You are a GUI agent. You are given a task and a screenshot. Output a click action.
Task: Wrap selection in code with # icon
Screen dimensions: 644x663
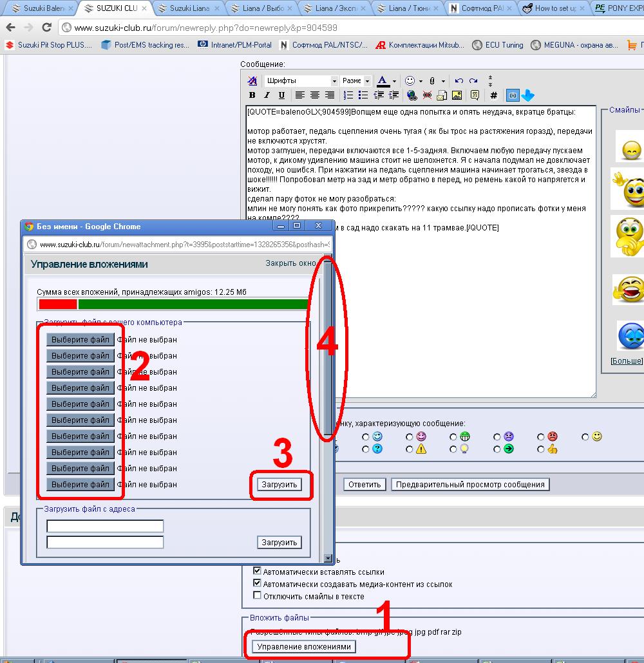click(x=493, y=95)
